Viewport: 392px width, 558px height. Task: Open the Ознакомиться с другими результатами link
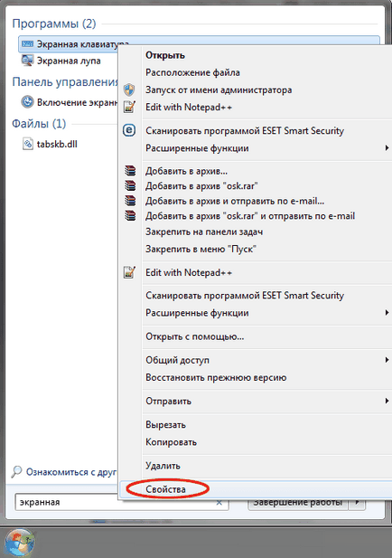[71, 472]
